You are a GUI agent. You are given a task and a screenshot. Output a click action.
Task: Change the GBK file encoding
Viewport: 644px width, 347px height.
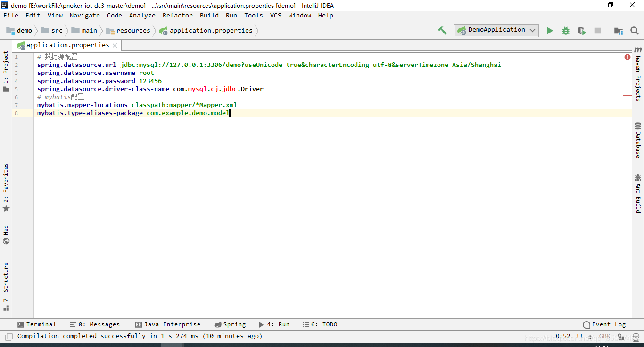(x=605, y=336)
